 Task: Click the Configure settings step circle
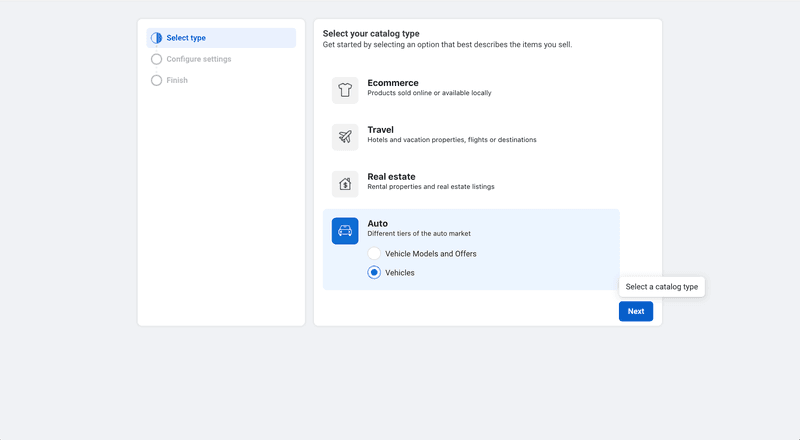[x=156, y=59]
